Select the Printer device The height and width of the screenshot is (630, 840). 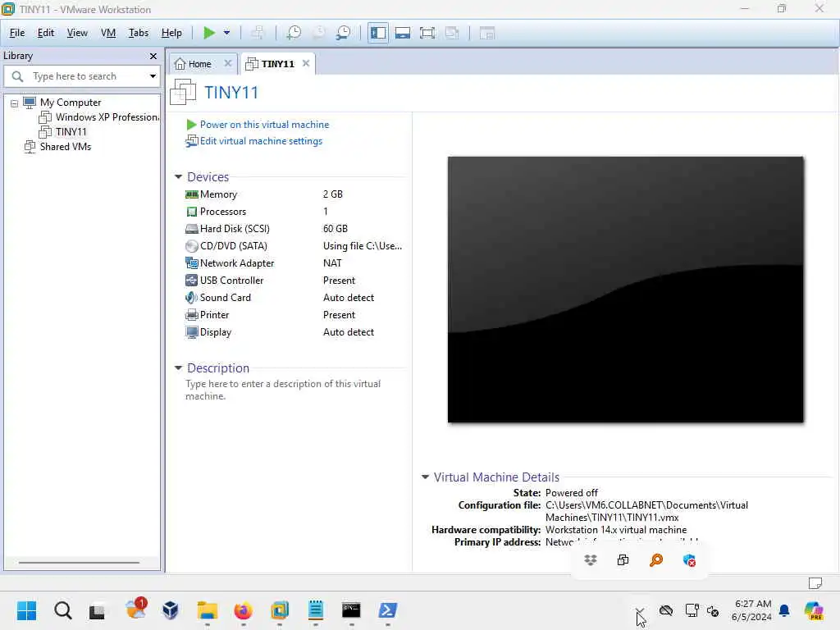[294, 314]
